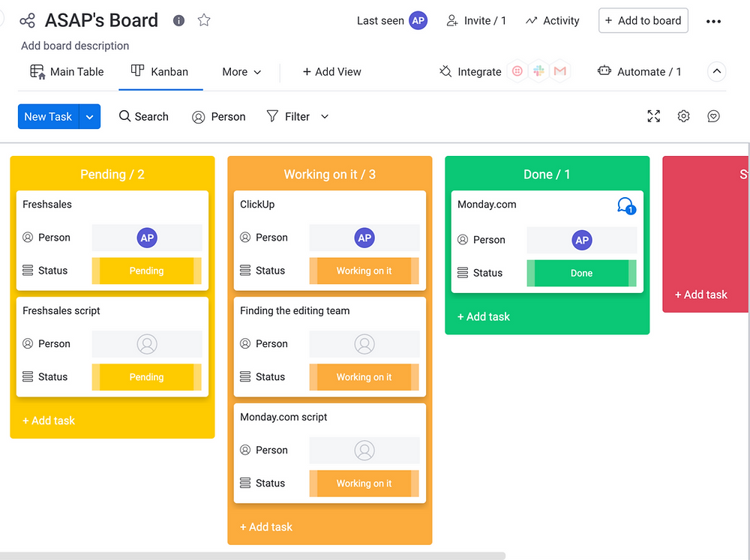Add task in Done column
The image size is (750, 560).
click(484, 316)
